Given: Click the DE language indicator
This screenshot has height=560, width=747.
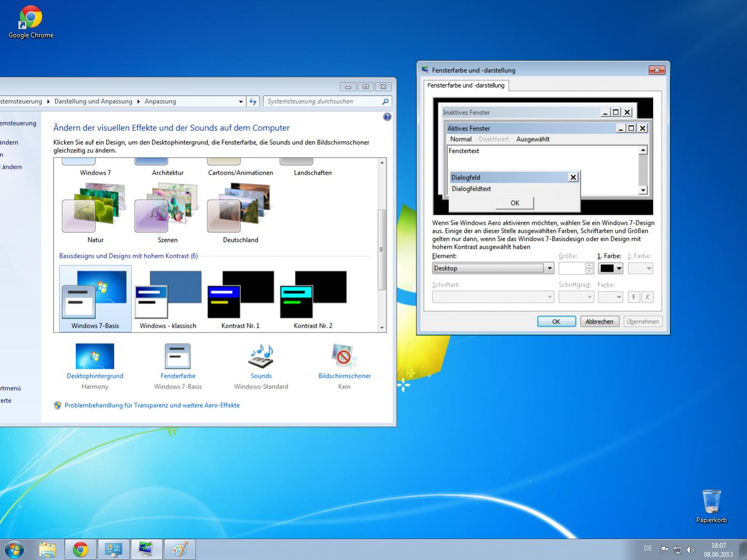Looking at the screenshot, I should pyautogui.click(x=648, y=548).
